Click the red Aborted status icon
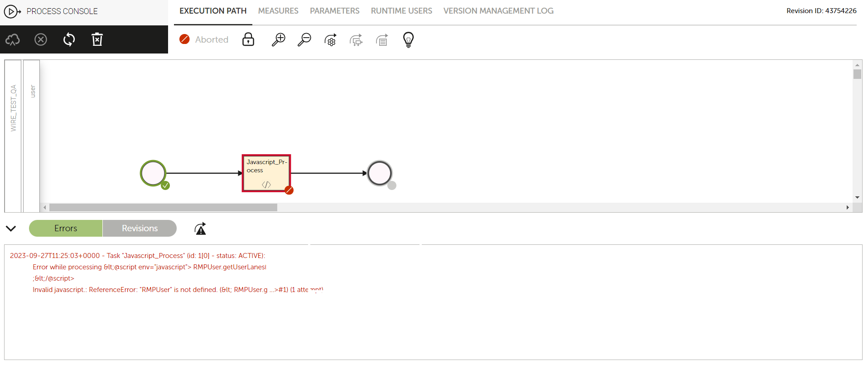 [184, 39]
